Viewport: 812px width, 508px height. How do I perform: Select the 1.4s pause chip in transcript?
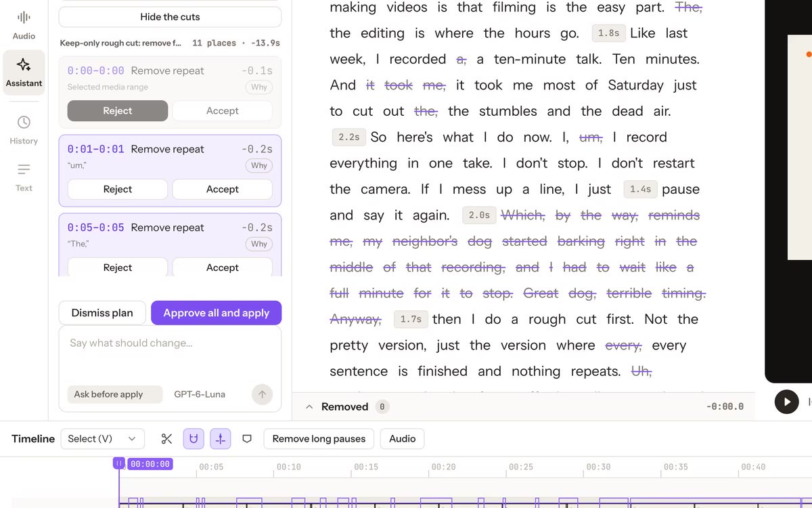pos(640,190)
